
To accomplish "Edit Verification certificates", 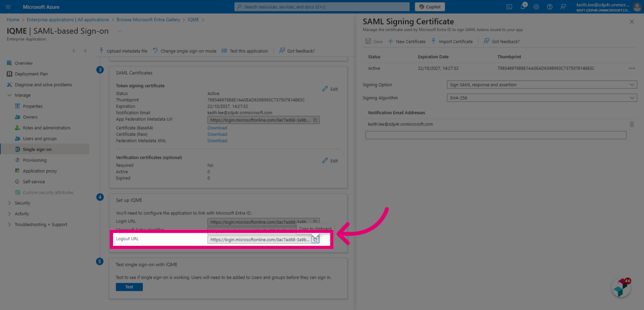I will (x=330, y=161).
